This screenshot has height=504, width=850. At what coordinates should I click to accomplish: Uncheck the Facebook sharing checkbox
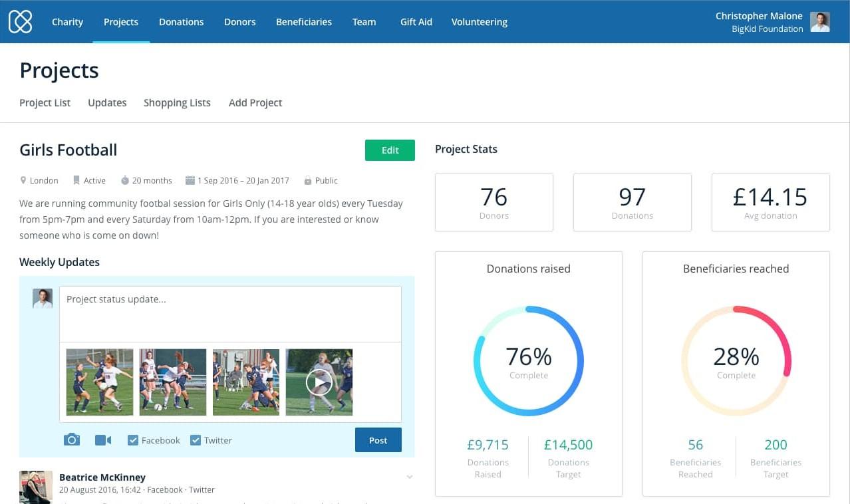click(x=133, y=440)
